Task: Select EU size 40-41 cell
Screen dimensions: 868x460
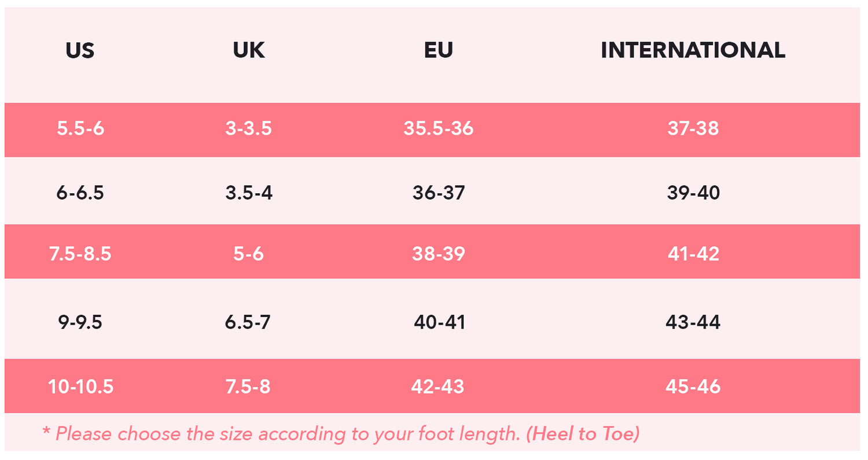Action: point(439,322)
